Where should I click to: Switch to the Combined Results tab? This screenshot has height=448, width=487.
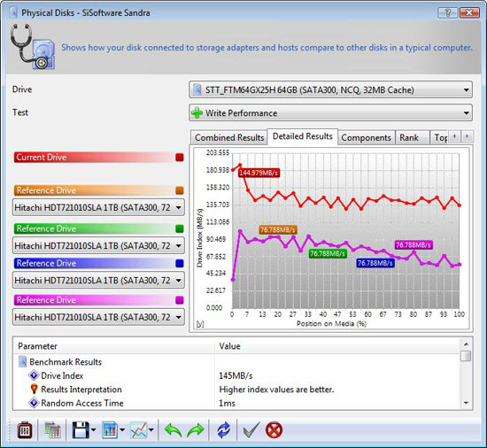coord(229,137)
